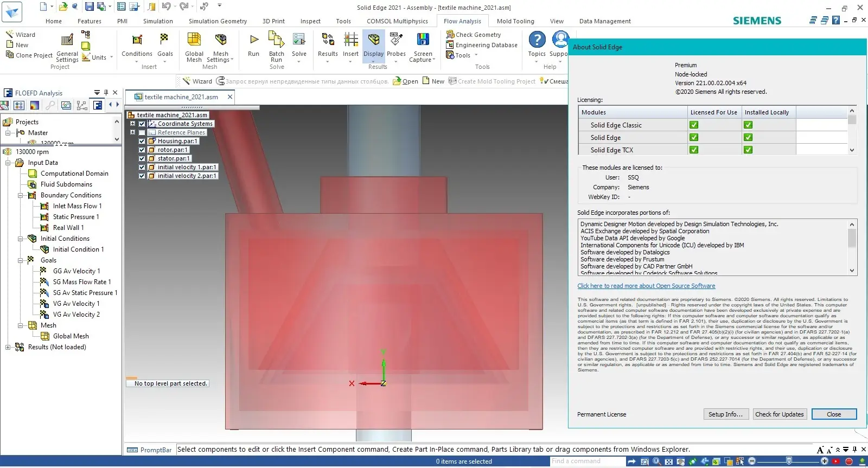Click the Zoom Area icon in status bar
The height and width of the screenshot is (468, 868).
pos(644,461)
